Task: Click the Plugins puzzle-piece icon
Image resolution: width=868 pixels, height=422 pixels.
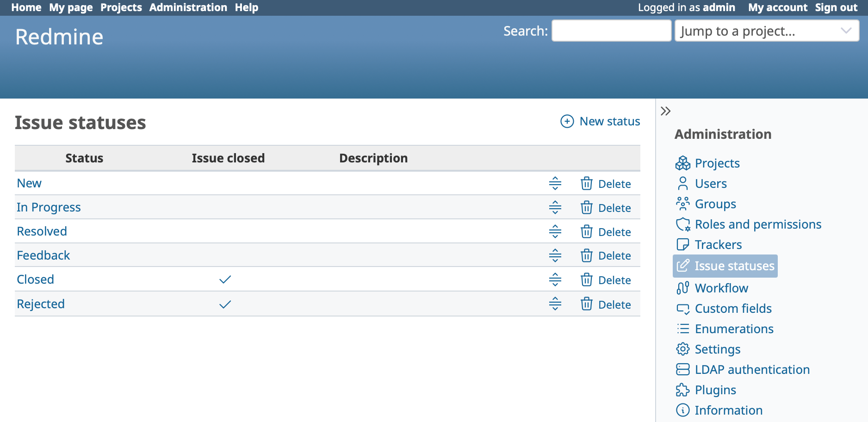Action: coord(682,390)
